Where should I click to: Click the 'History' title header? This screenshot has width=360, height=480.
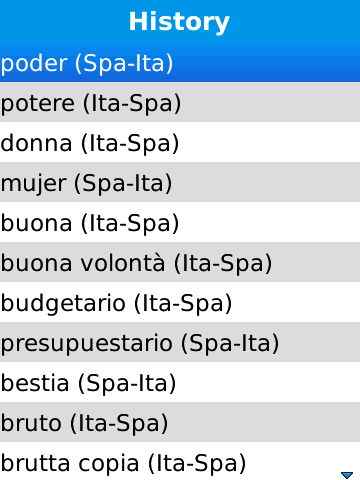[x=179, y=22]
